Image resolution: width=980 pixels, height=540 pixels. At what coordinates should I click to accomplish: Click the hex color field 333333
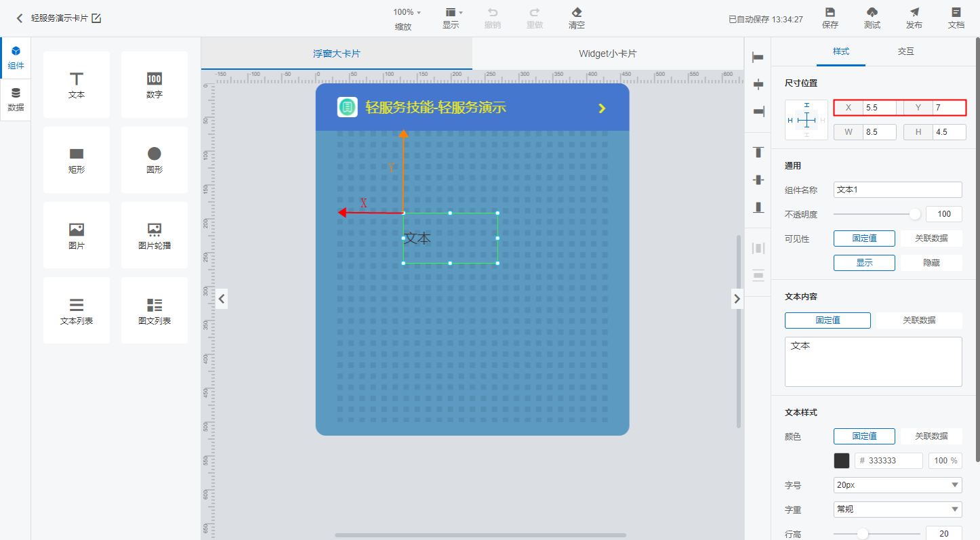pyautogui.click(x=889, y=461)
